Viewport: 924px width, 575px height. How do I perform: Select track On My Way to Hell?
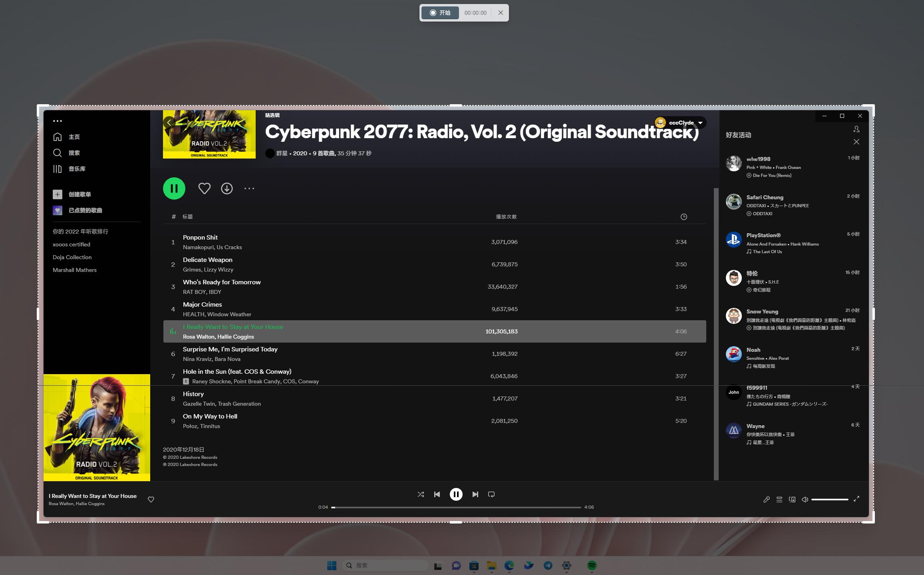point(435,421)
